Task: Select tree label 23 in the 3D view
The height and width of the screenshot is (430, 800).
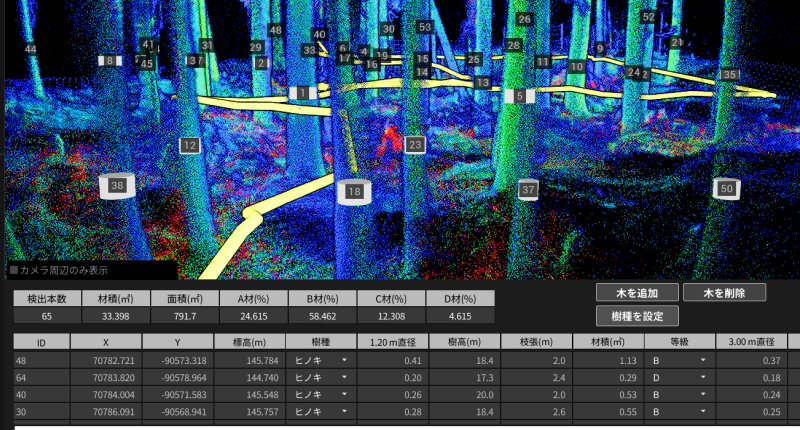Action: point(416,145)
